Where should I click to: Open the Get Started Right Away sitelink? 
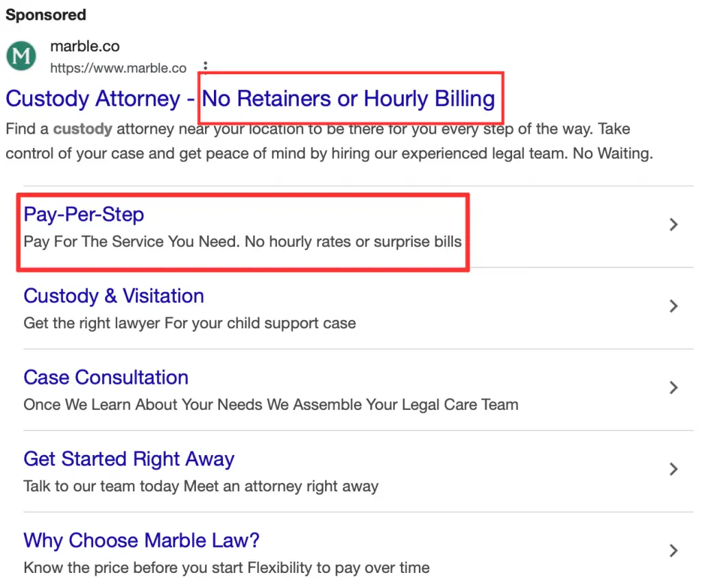tap(129, 459)
